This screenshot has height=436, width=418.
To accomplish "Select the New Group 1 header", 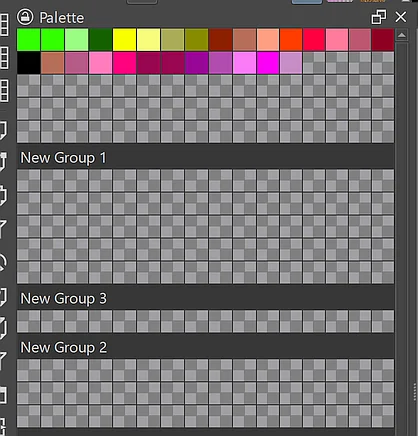I will click(x=205, y=157).
